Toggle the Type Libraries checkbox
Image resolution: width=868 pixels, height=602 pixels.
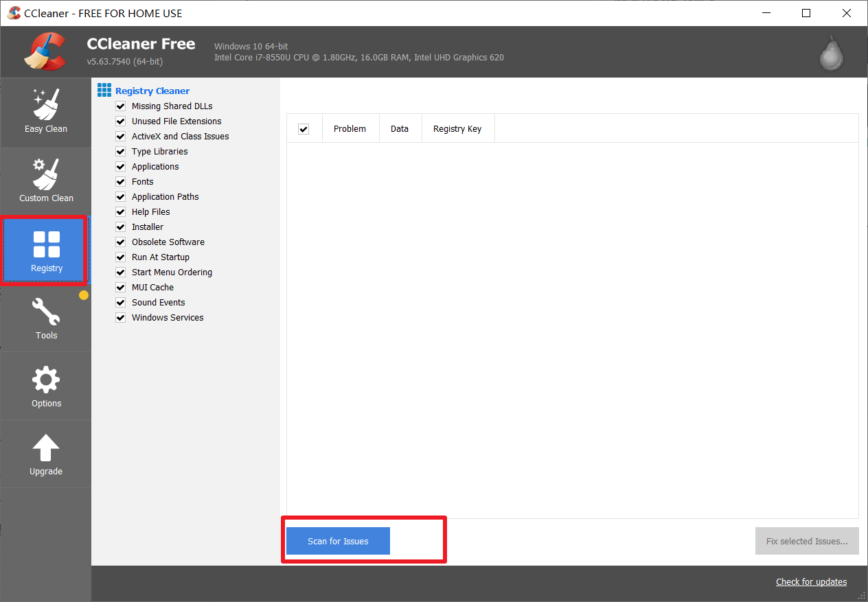point(121,152)
